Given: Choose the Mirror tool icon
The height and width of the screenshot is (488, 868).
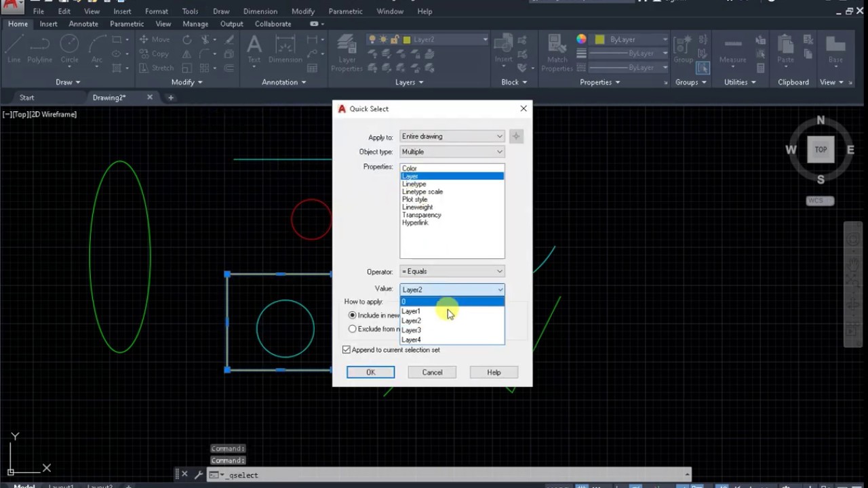Looking at the screenshot, I should 186,54.
